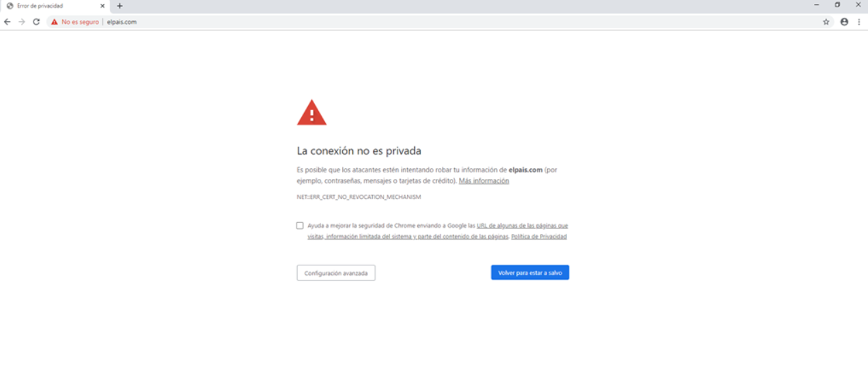Viewport: 868px width, 387px height.
Task: Go back to previous page
Action: point(8,22)
